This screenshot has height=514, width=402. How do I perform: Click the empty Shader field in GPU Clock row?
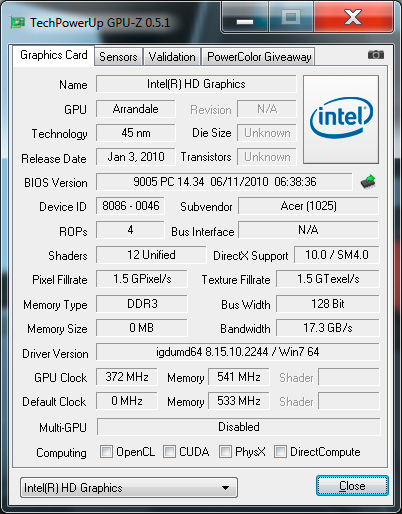[349, 377]
